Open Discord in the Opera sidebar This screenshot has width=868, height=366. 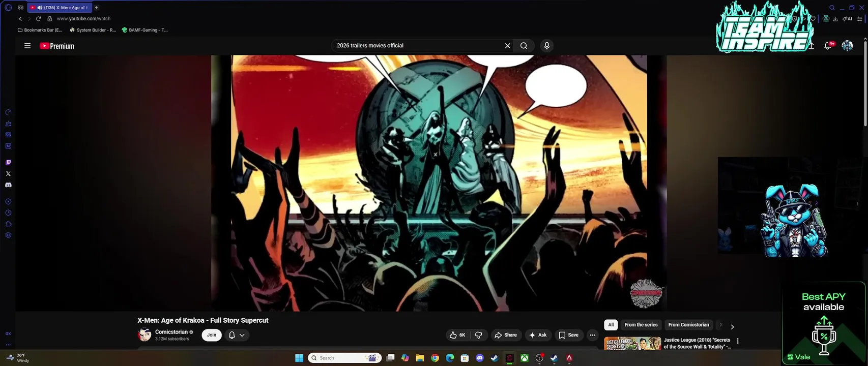coord(8,185)
